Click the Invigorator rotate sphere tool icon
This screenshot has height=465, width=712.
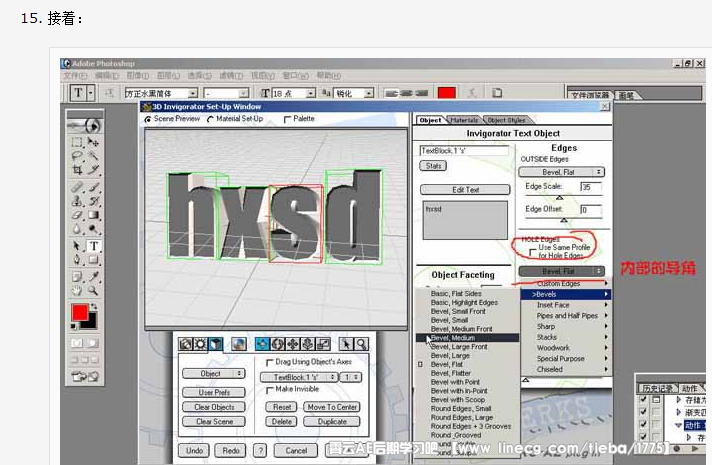pyautogui.click(x=277, y=344)
